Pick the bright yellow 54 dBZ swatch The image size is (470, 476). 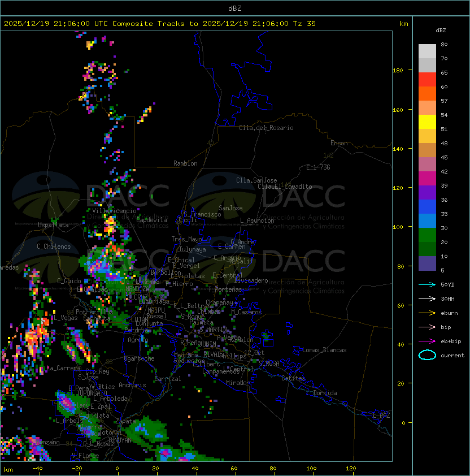point(427,122)
